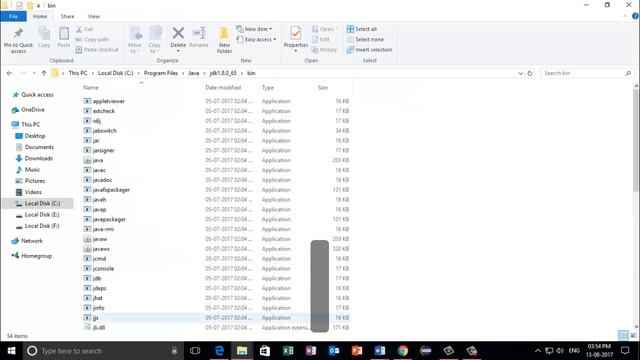Click Select none
The width and height of the screenshot is (640, 360).
pos(365,40)
